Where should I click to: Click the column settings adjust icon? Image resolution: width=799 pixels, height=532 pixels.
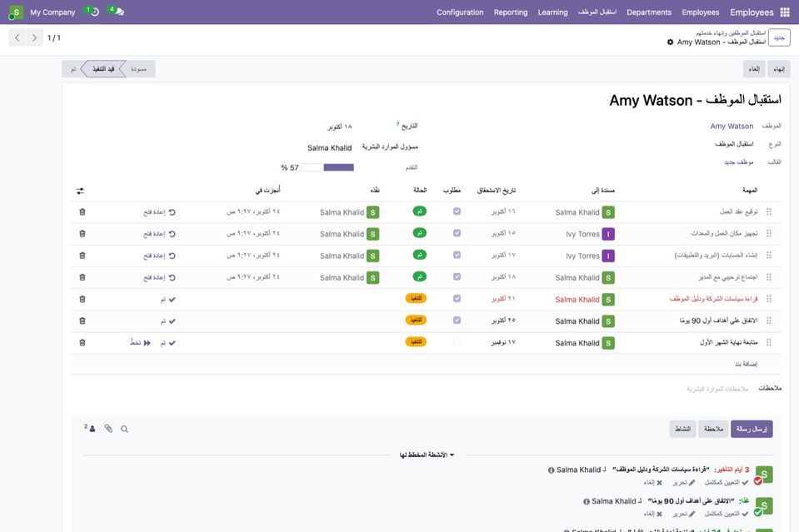pos(80,191)
